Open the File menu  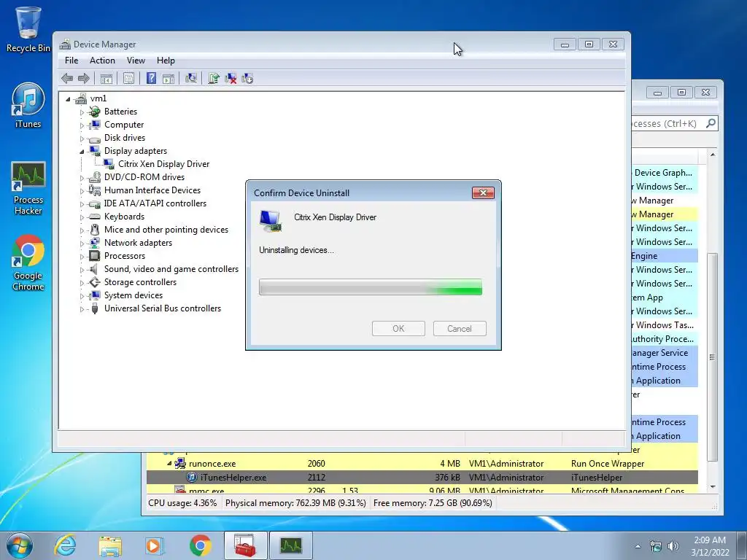pos(71,61)
